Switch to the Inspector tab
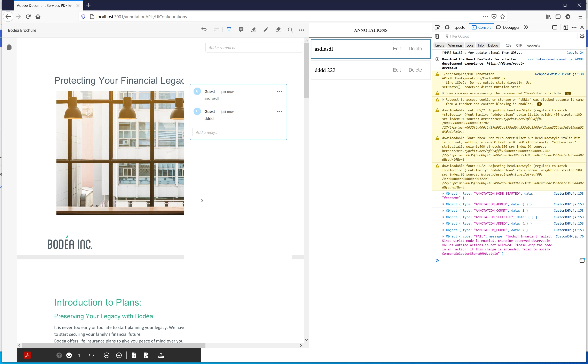Viewport: 588px width, 364px height. [456, 27]
